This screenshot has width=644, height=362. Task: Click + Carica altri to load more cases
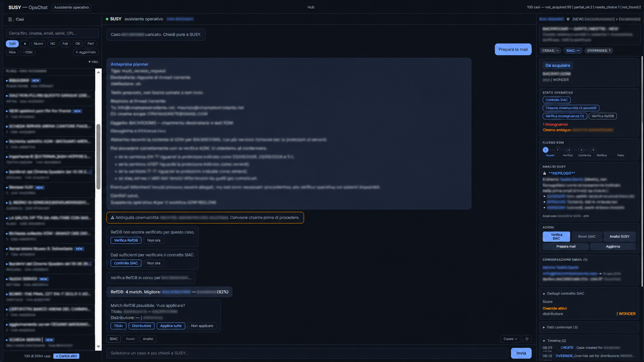67,356
